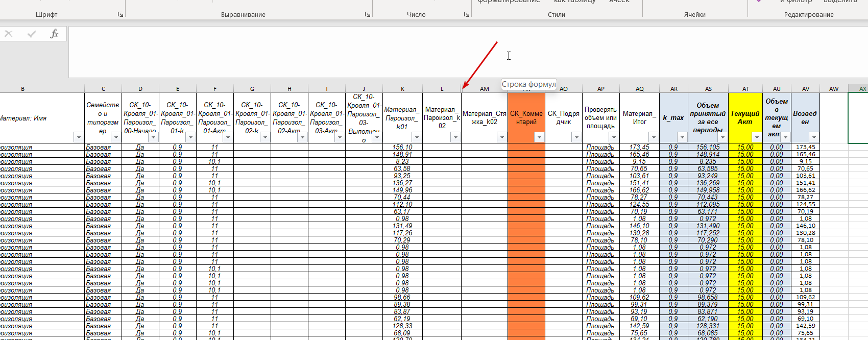Open filter dropdown in column D header
The height and width of the screenshot is (340, 868).
click(153, 137)
